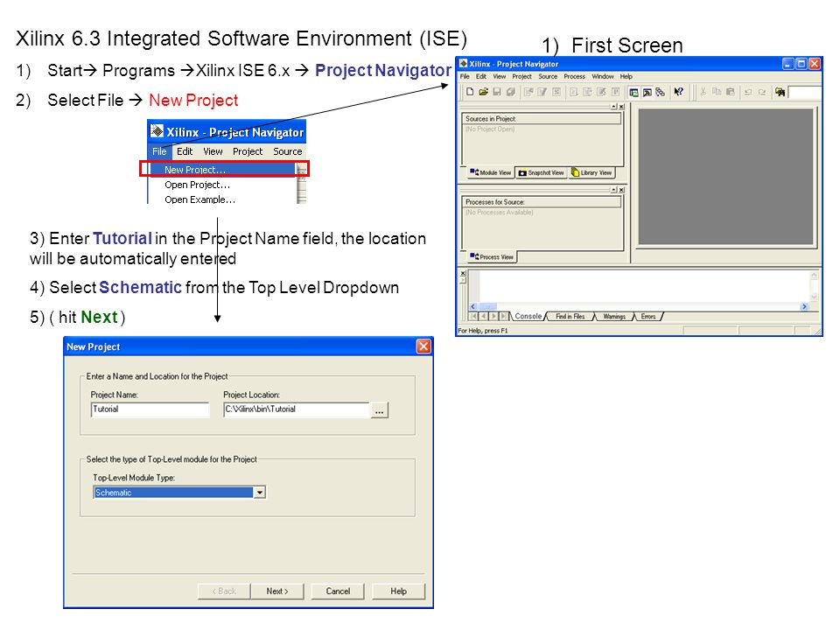The height and width of the screenshot is (630, 840).
Task: Open the File menu in first-screen Project Navigator
Action: click(x=465, y=77)
